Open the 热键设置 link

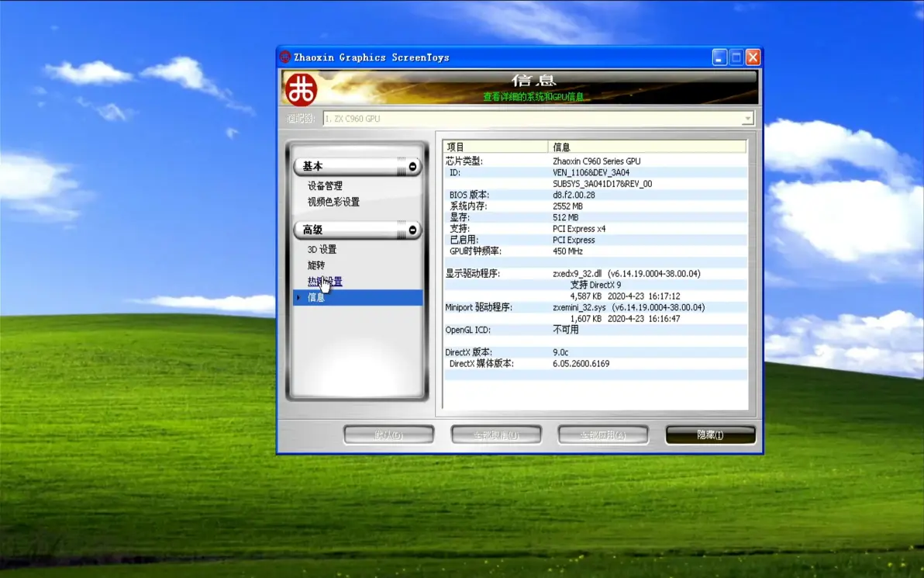pos(325,282)
